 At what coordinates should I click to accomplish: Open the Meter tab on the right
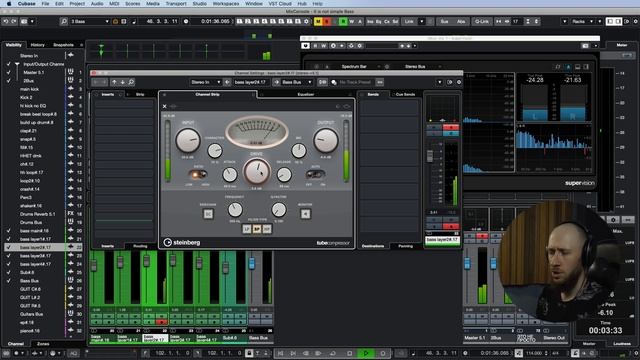622,45
